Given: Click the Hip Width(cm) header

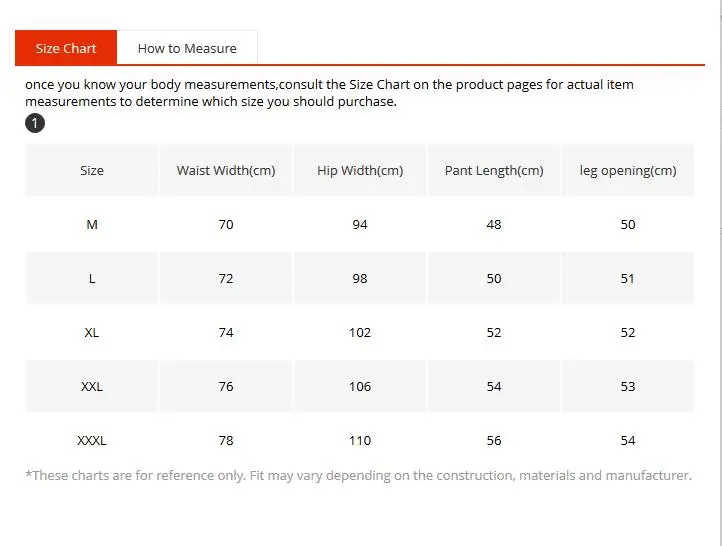Looking at the screenshot, I should tap(360, 170).
